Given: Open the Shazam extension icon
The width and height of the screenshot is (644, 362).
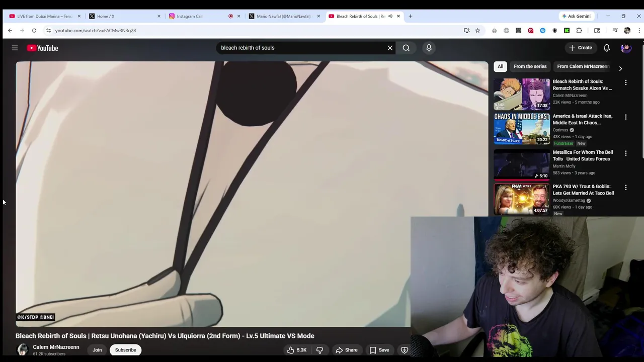Looking at the screenshot, I should tap(542, 31).
